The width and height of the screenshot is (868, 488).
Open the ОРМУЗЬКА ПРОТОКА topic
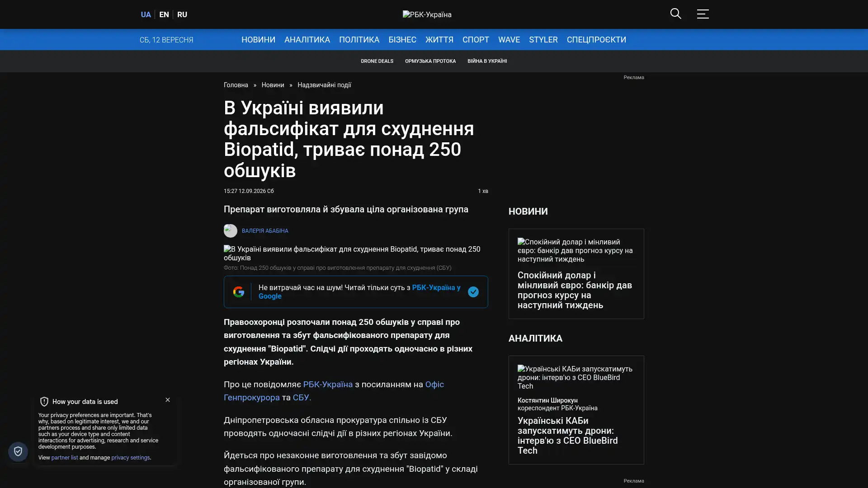(x=430, y=61)
